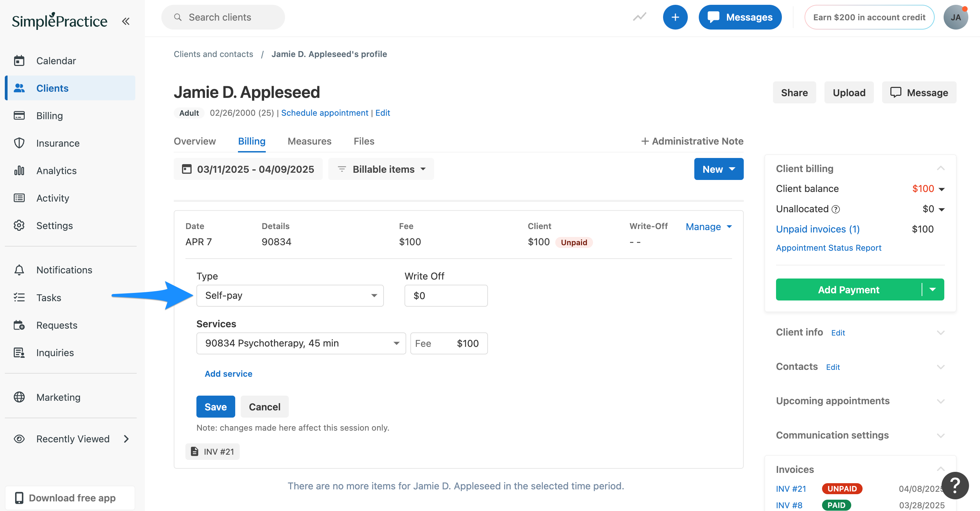
Task: Expand the Client balance $100 arrow
Action: point(942,189)
